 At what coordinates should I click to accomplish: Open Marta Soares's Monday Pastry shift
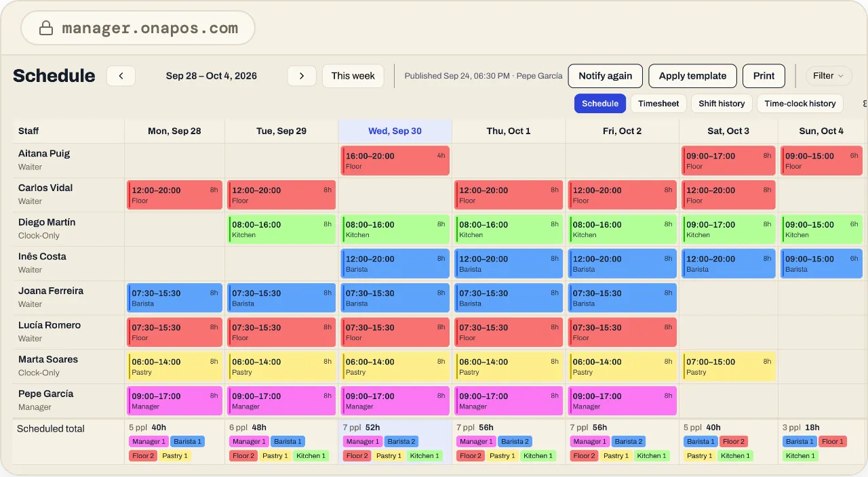[174, 367]
